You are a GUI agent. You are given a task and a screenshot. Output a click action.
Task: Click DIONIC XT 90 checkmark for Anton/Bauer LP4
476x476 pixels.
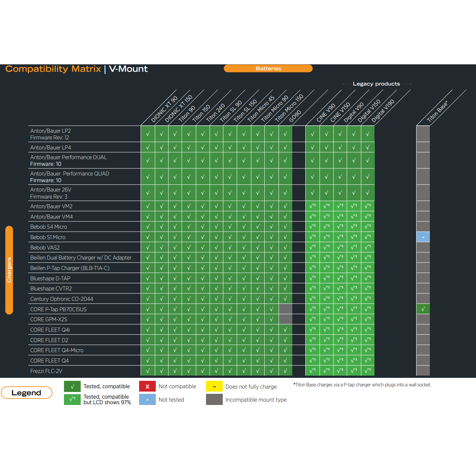pos(148,147)
